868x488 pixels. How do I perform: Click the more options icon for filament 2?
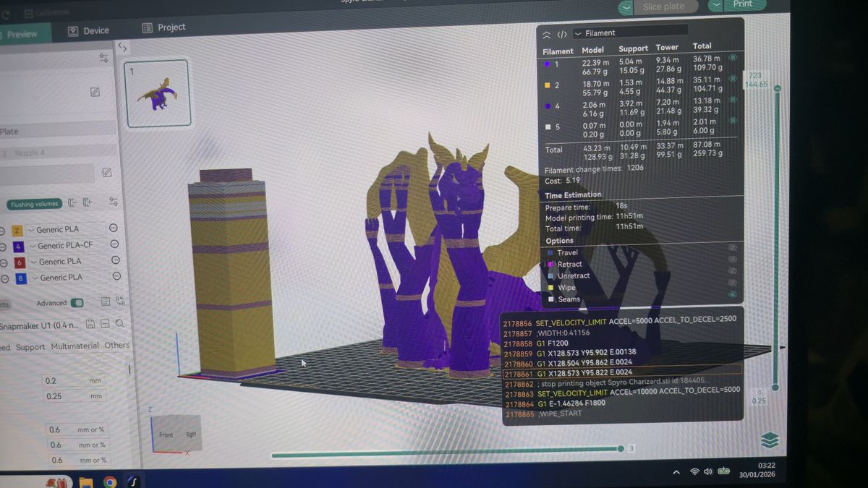coord(113,228)
